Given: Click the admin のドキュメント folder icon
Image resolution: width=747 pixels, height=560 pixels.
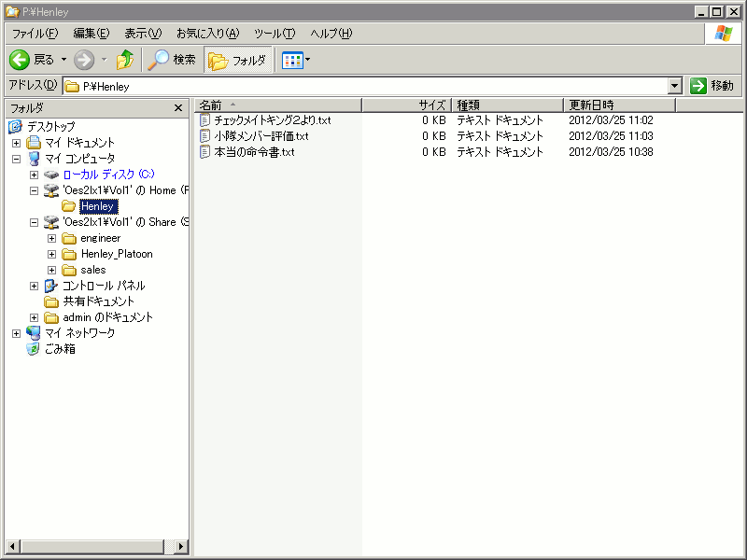Looking at the screenshot, I should coord(51,317).
